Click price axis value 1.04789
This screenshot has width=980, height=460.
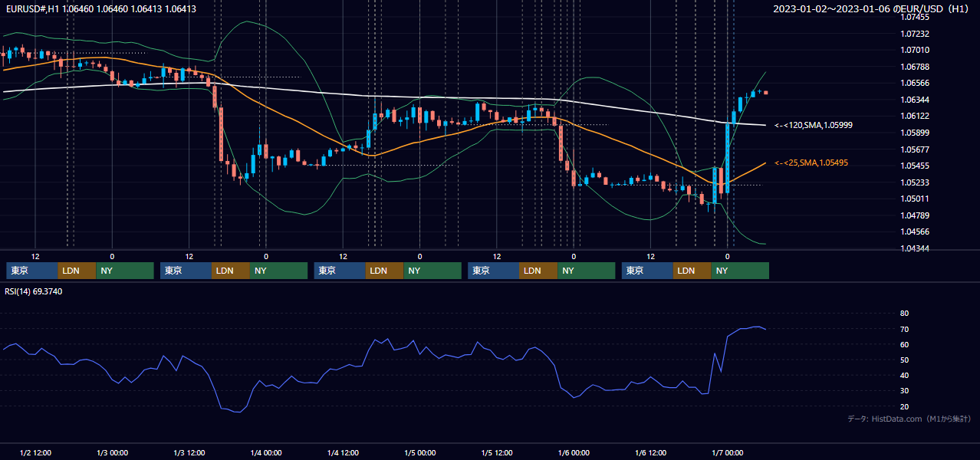coord(914,215)
